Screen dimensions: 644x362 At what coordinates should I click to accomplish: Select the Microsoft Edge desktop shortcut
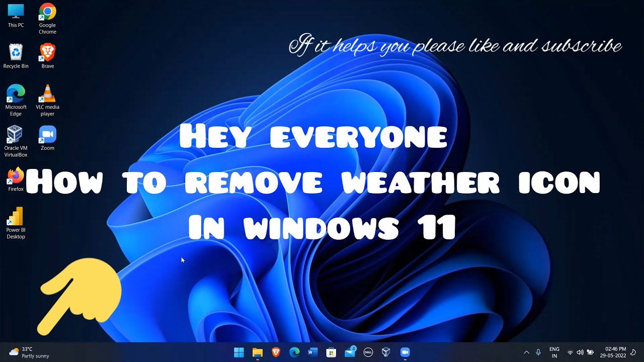16,100
